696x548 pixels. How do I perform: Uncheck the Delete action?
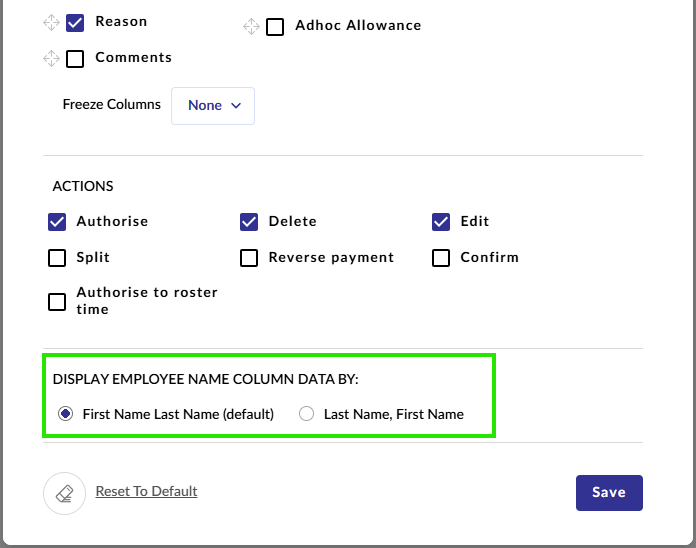(249, 222)
